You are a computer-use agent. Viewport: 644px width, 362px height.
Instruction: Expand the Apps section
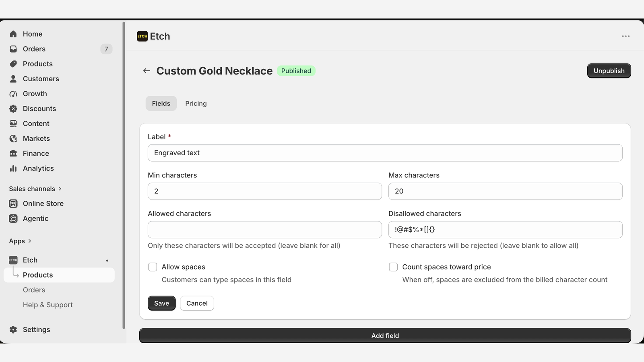(x=20, y=241)
